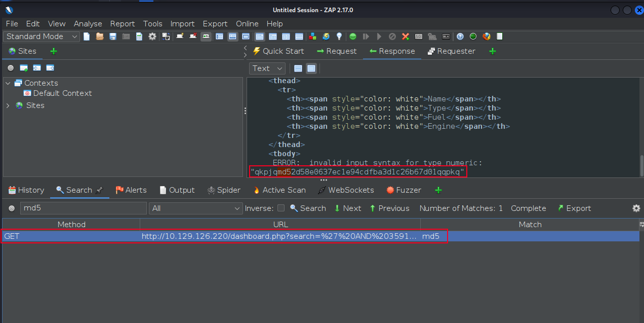Open session with the folder icon
Viewport: 644px width, 323px height.
(100, 37)
